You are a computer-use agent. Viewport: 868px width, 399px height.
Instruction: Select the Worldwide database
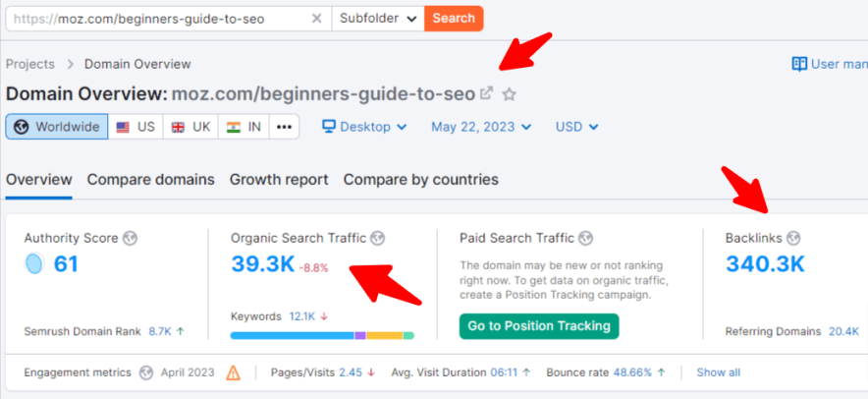click(57, 127)
